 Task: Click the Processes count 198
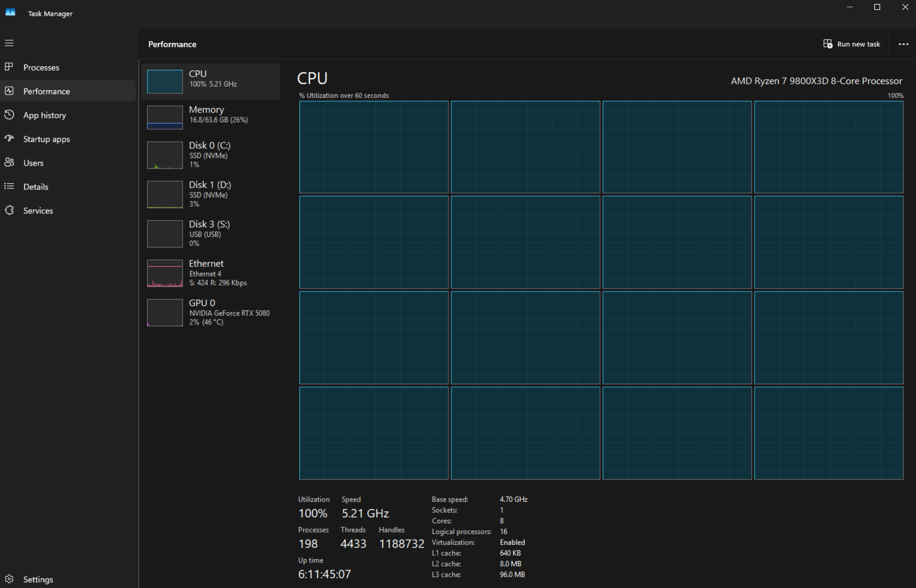pos(308,543)
